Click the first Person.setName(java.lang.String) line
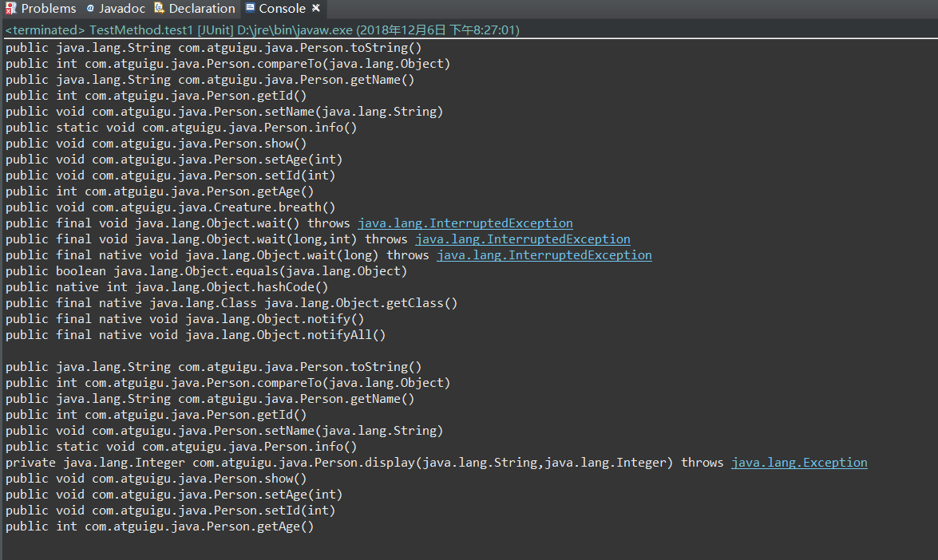938x560 pixels. pyautogui.click(x=224, y=112)
